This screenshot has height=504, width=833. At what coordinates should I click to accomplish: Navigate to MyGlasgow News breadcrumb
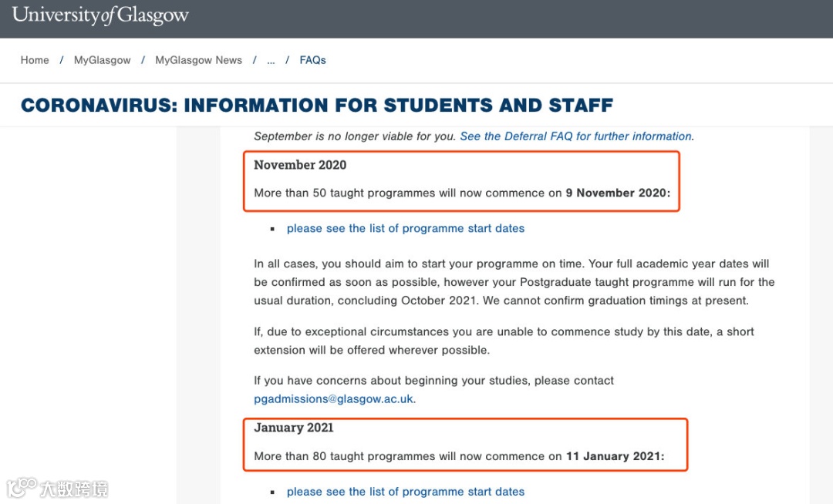(198, 60)
